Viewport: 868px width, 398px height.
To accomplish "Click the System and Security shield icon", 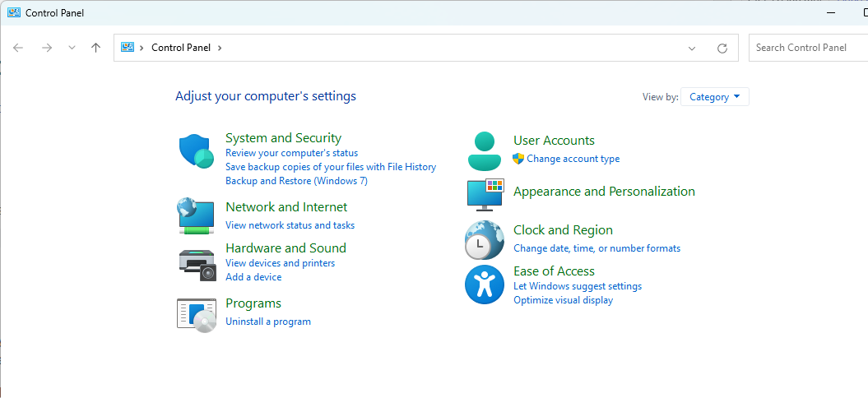I will click(197, 151).
